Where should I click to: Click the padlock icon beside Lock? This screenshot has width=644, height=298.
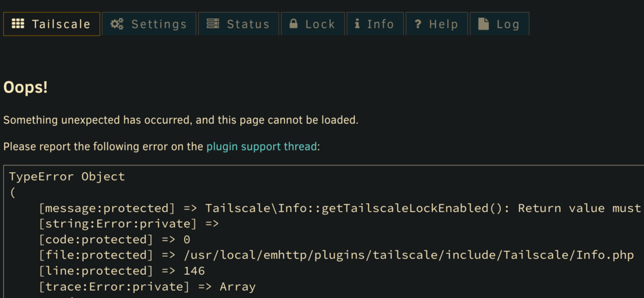pyautogui.click(x=293, y=24)
